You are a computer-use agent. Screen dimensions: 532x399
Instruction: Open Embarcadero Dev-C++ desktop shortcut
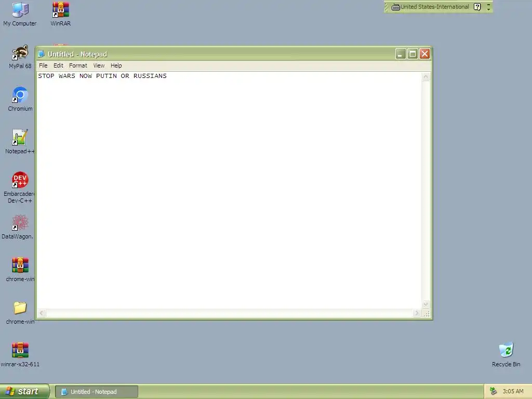point(20,187)
